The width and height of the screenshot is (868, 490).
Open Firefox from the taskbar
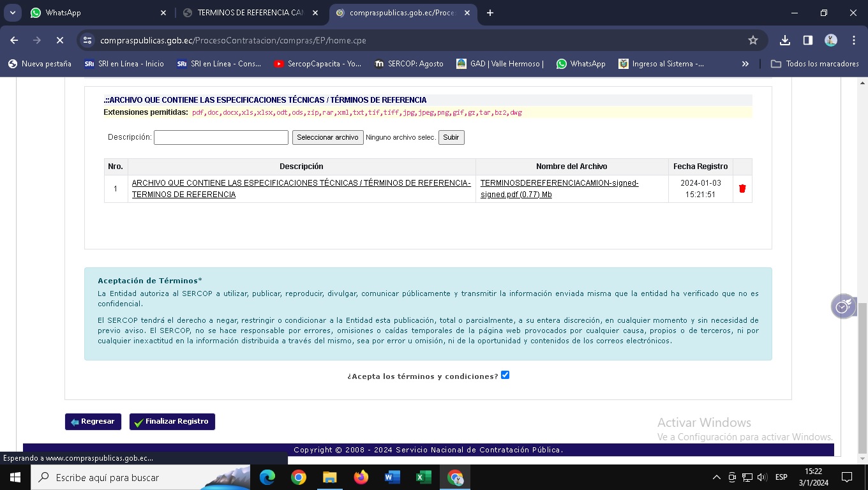coord(361,477)
